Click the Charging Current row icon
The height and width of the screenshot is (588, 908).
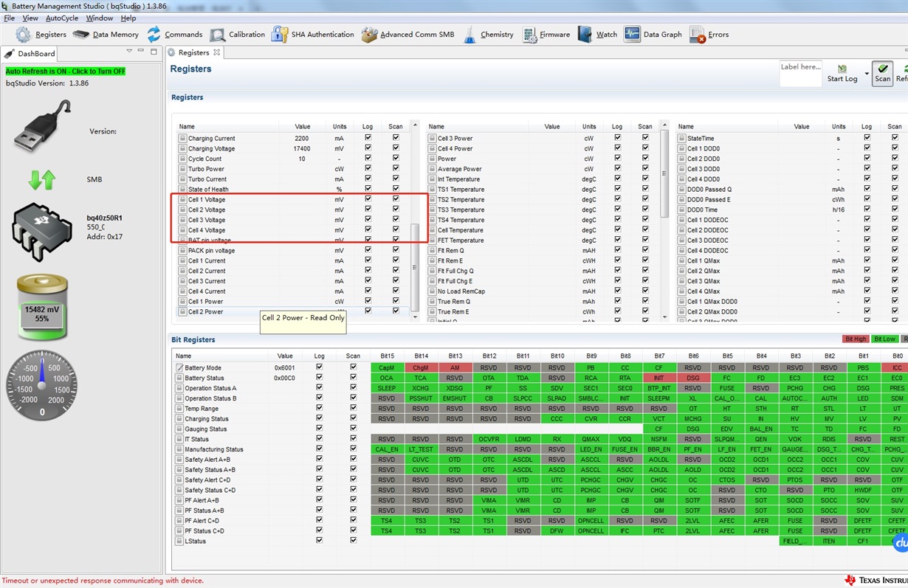pos(182,139)
